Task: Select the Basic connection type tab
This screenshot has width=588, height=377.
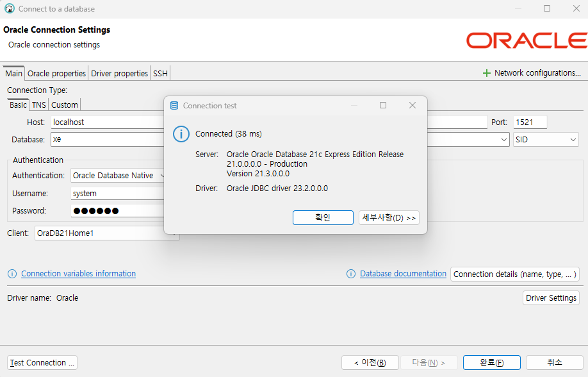Action: tap(18, 105)
